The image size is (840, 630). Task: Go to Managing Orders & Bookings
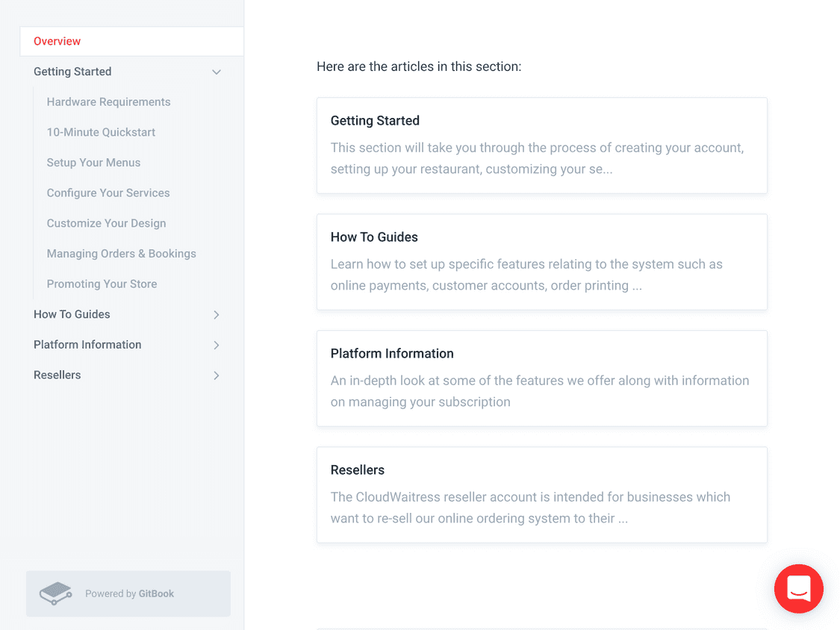tap(122, 253)
